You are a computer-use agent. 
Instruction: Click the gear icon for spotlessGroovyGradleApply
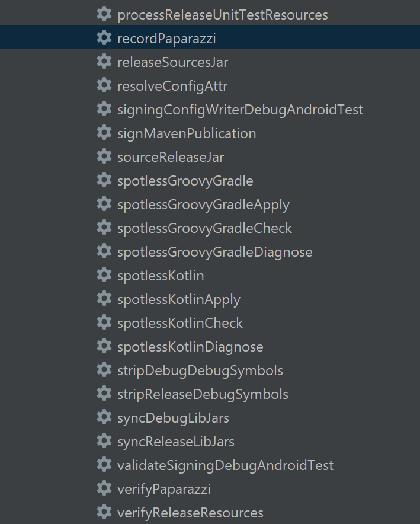104,204
